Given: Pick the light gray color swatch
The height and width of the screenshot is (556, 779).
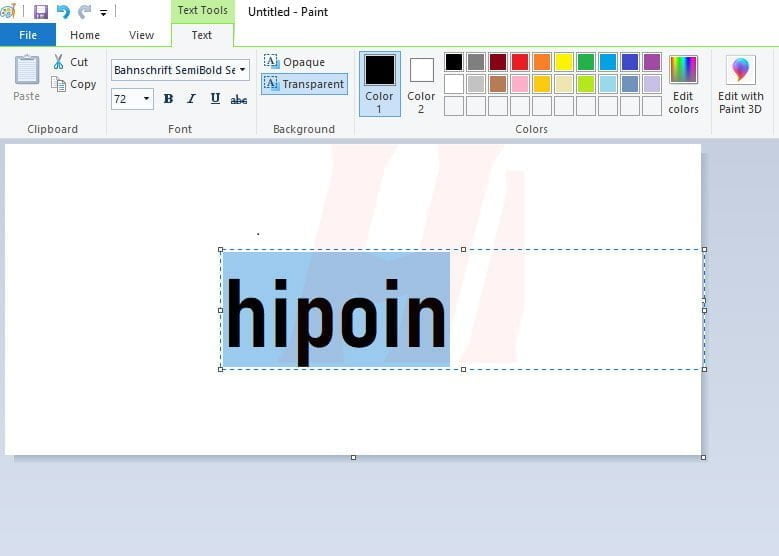Looking at the screenshot, I should coord(476,84).
